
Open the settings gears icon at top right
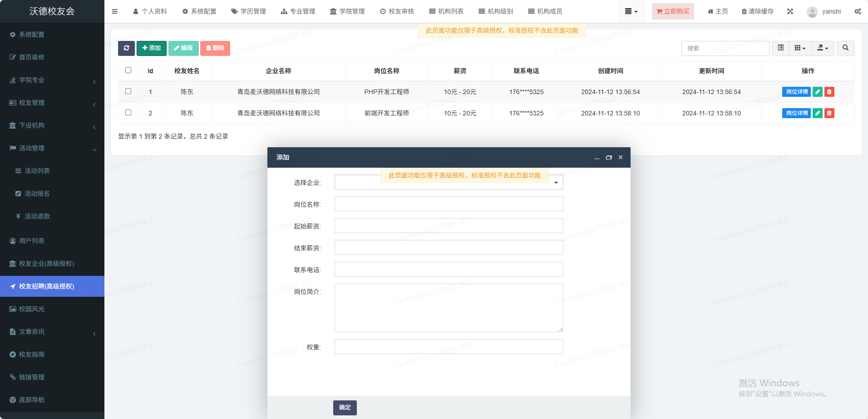(857, 11)
